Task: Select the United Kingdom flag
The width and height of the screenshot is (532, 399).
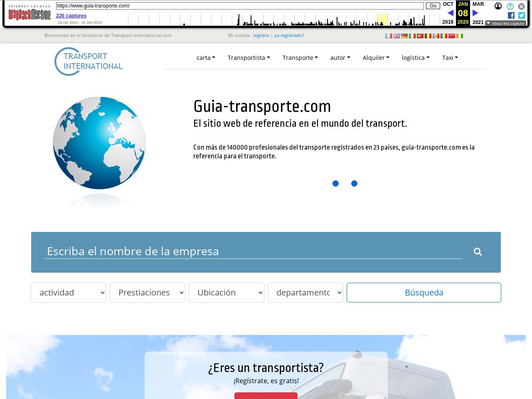Action: pos(396,36)
